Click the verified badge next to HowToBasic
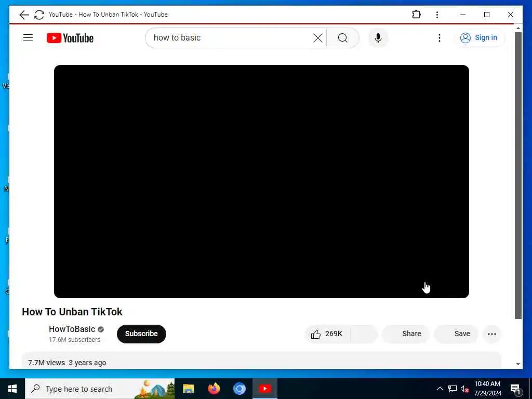532x399 pixels. click(x=101, y=329)
